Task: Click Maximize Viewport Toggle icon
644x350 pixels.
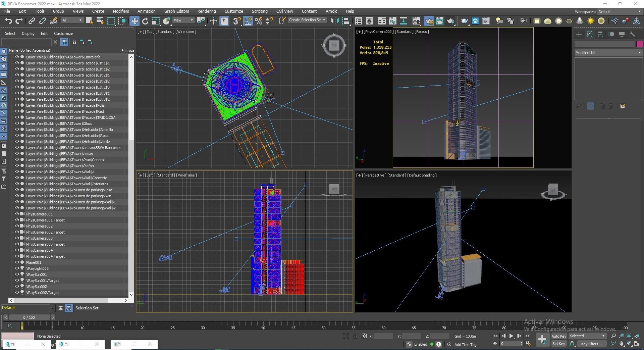Action: tap(637, 344)
